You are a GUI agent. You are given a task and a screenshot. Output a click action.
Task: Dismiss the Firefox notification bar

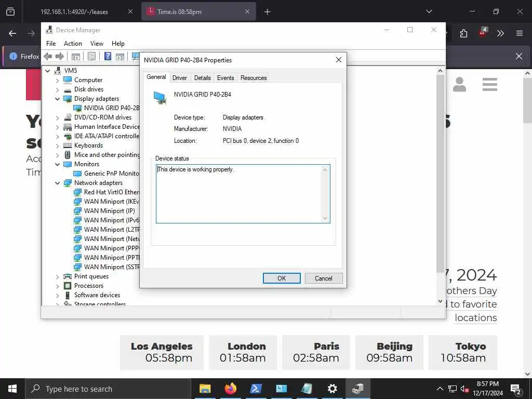tap(519, 56)
